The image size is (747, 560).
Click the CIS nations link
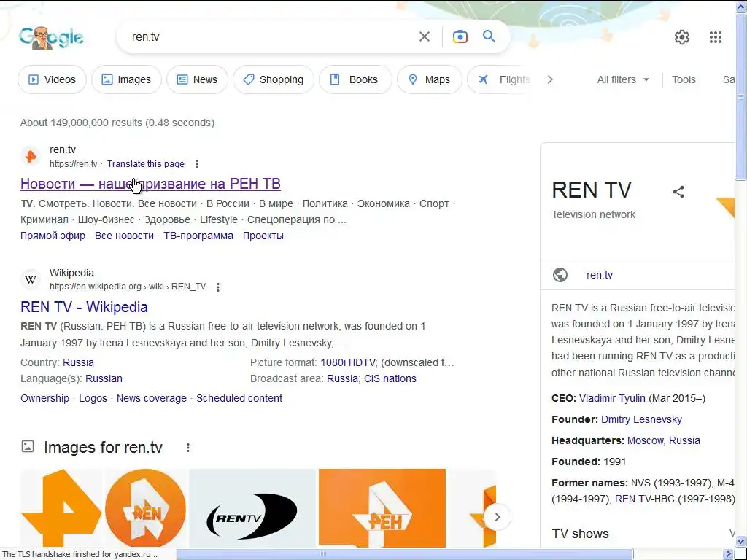click(x=390, y=378)
